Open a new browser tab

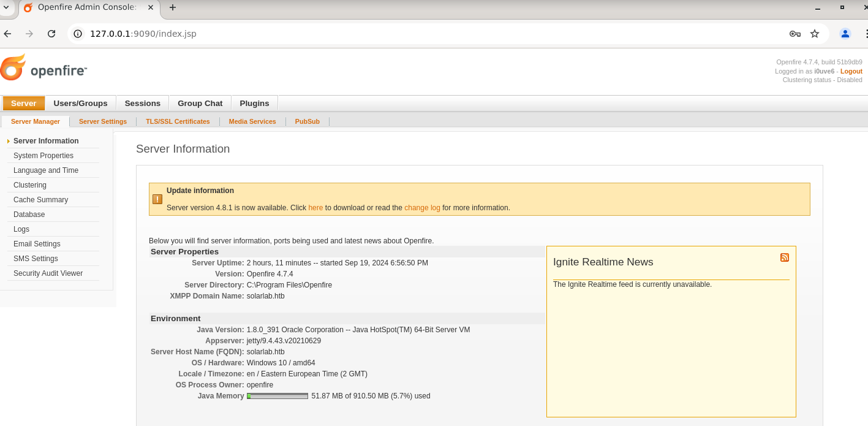173,7
